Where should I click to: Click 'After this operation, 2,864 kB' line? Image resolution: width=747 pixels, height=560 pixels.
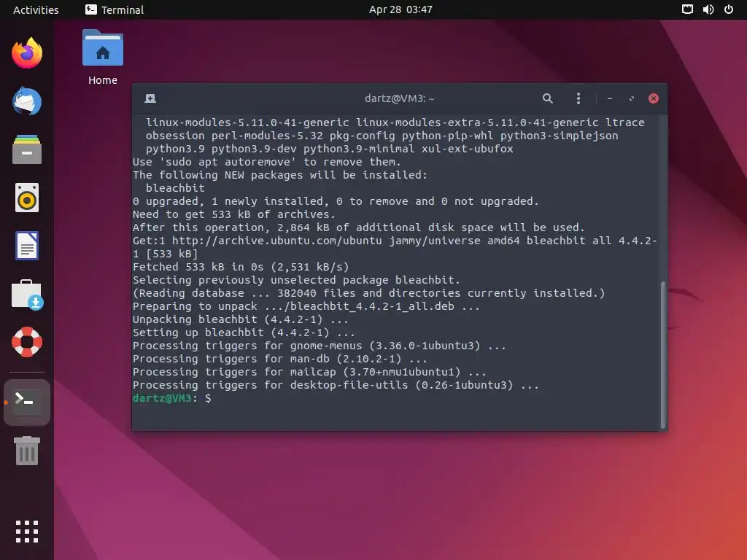[x=359, y=227]
